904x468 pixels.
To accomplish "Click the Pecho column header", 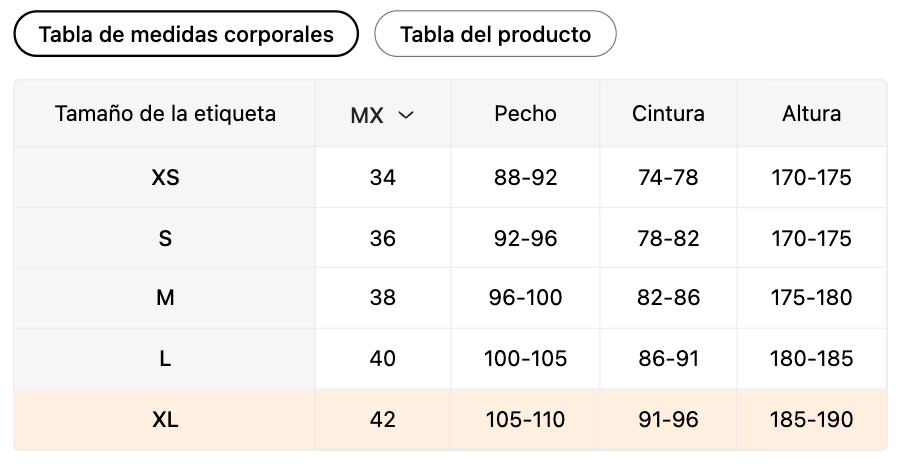I will 525,114.
